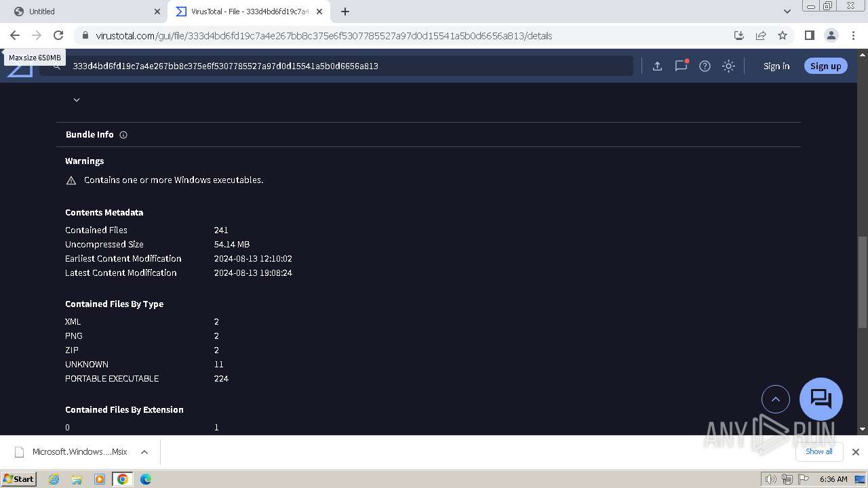Click the VirusTotal logo icon
Viewport: 868px width, 488px height.
(x=20, y=70)
